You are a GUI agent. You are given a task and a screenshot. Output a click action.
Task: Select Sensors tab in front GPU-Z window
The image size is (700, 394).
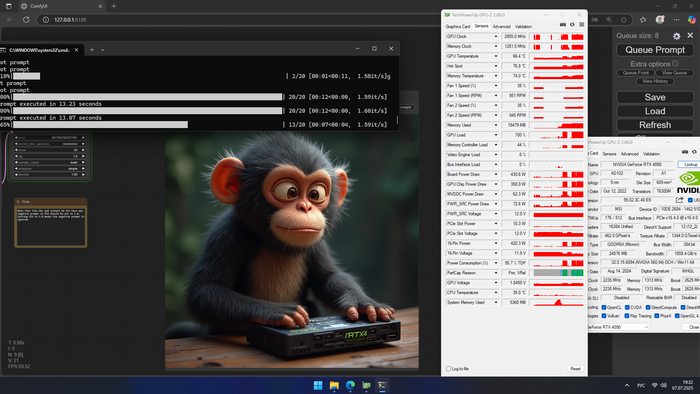pos(481,26)
